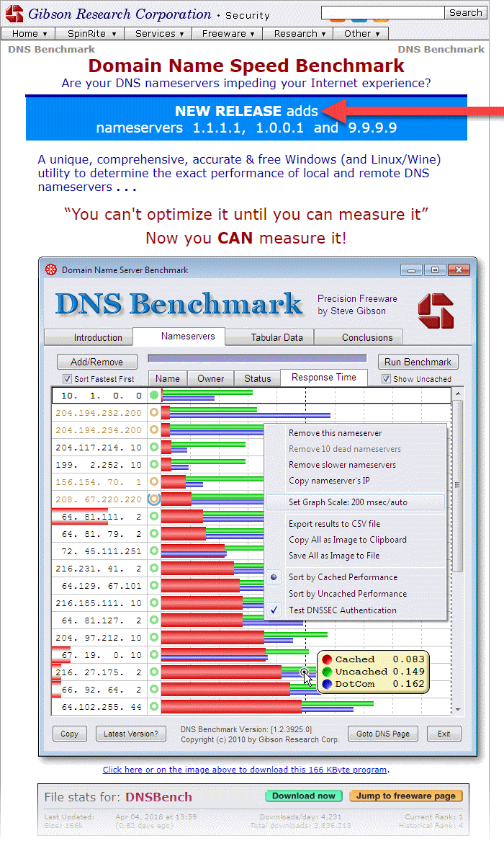Click status ring for 208.67.220.220
Screen dimensions: 504x841
[x=154, y=499]
